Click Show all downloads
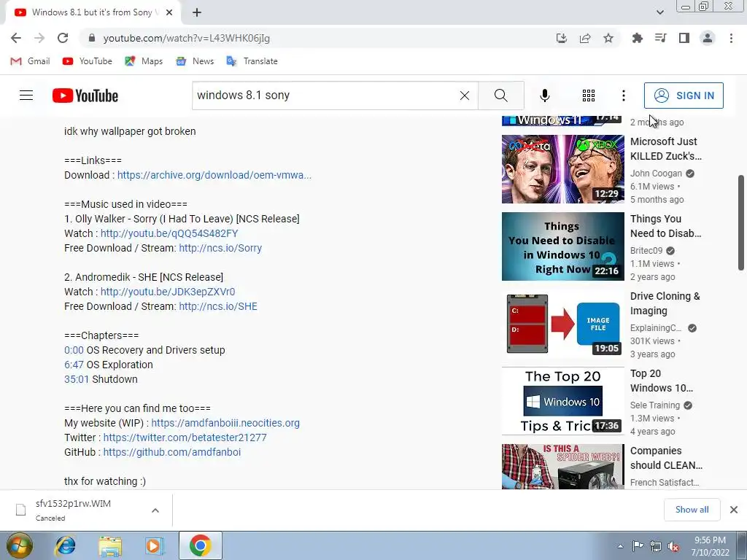Viewport: 747px width, 560px height. coord(692,510)
